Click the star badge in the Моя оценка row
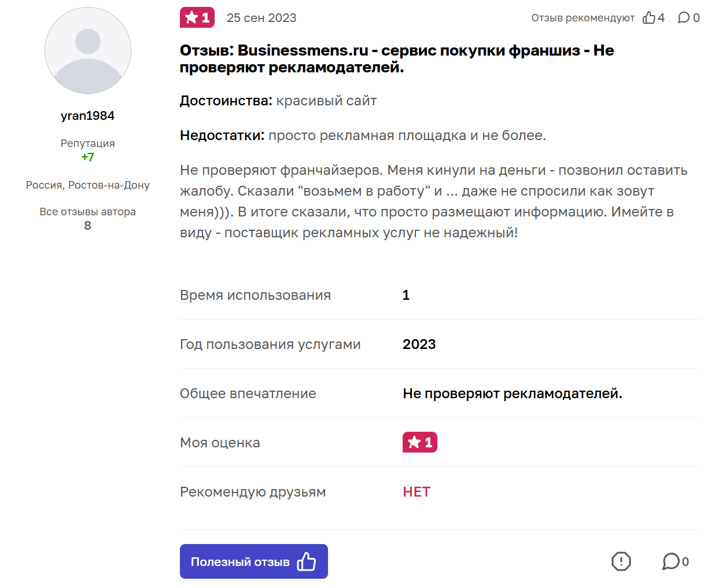The image size is (726, 588). [419, 442]
